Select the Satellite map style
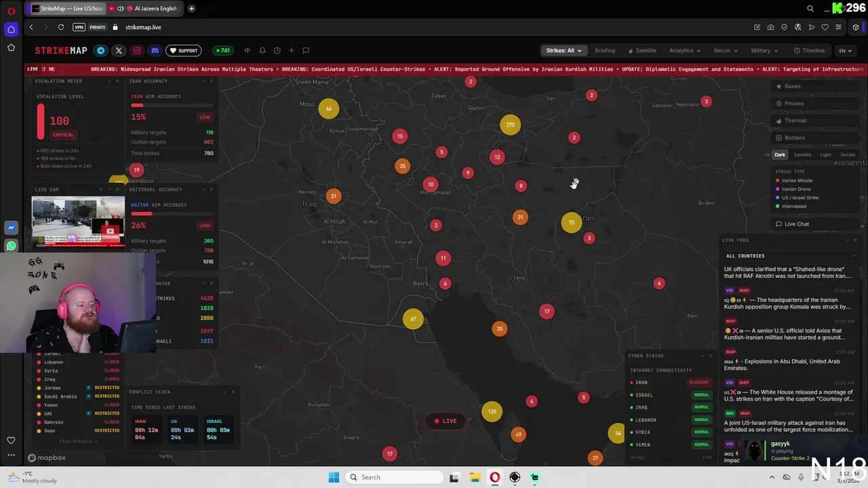 point(802,155)
